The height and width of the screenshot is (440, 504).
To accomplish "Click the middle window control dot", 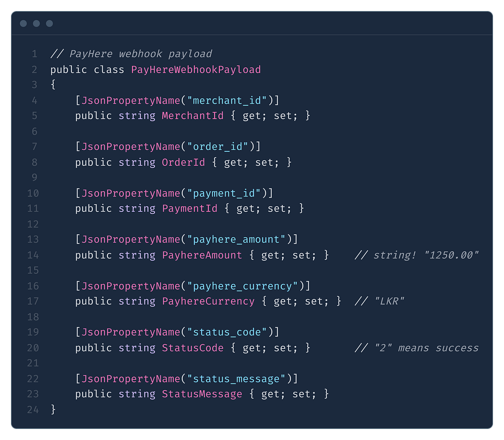I will pos(36,24).
